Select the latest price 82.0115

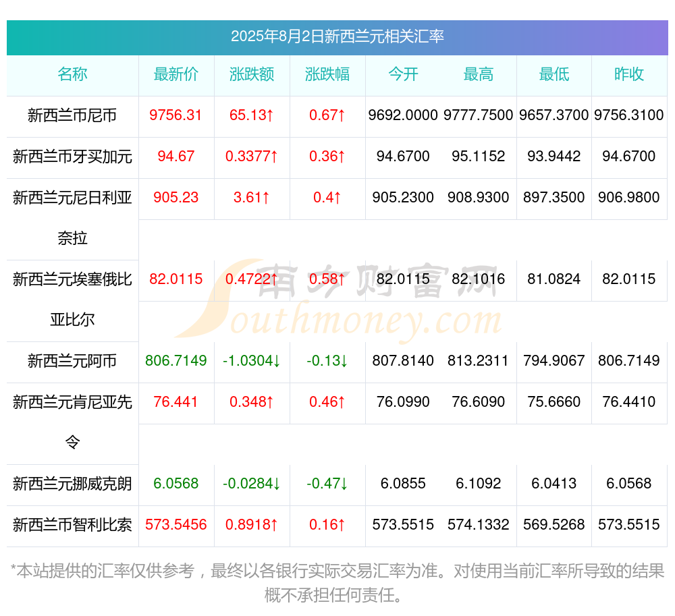tap(175, 279)
